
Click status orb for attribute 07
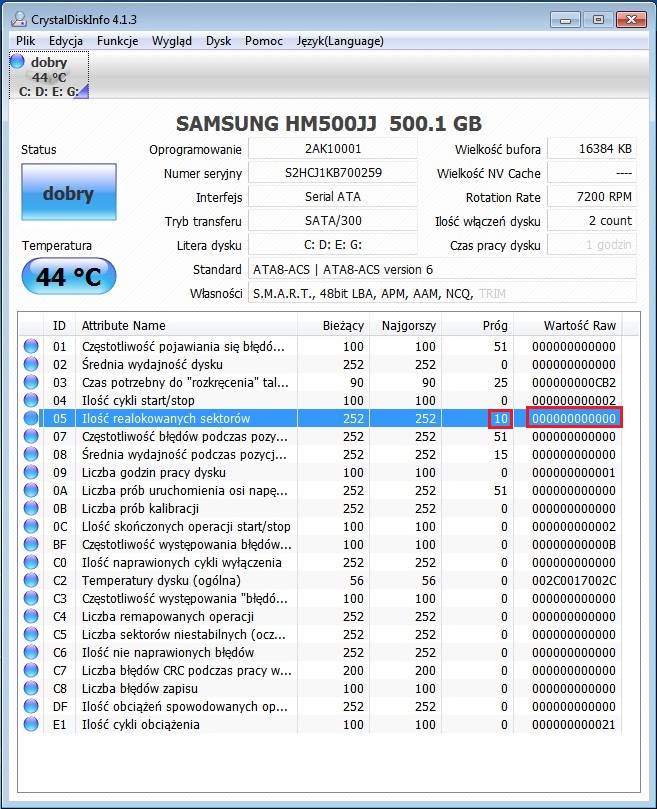point(31,436)
